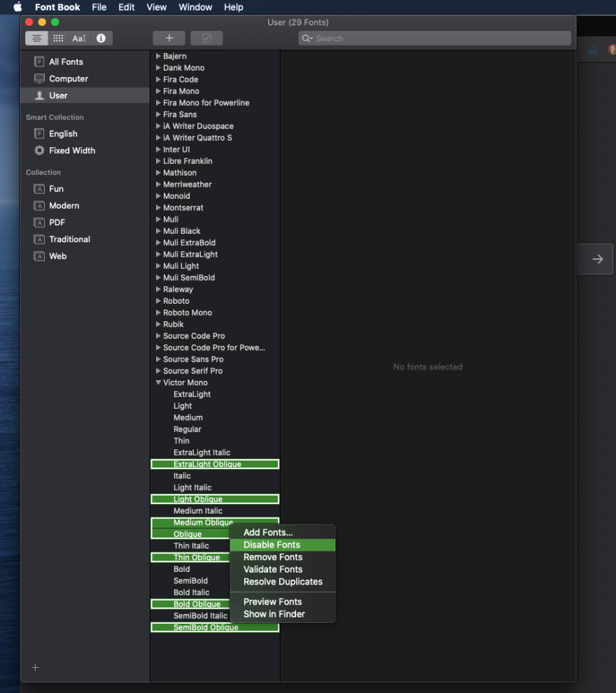Expand the Montserrat font family

tap(158, 208)
